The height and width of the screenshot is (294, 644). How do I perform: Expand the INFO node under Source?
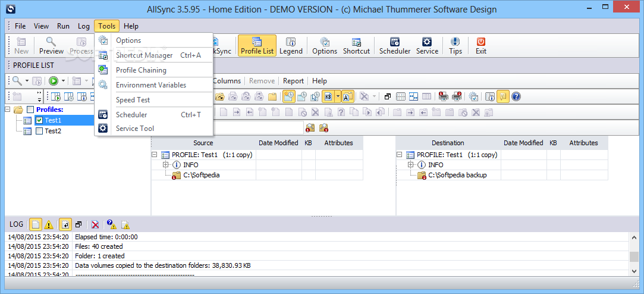click(x=166, y=164)
